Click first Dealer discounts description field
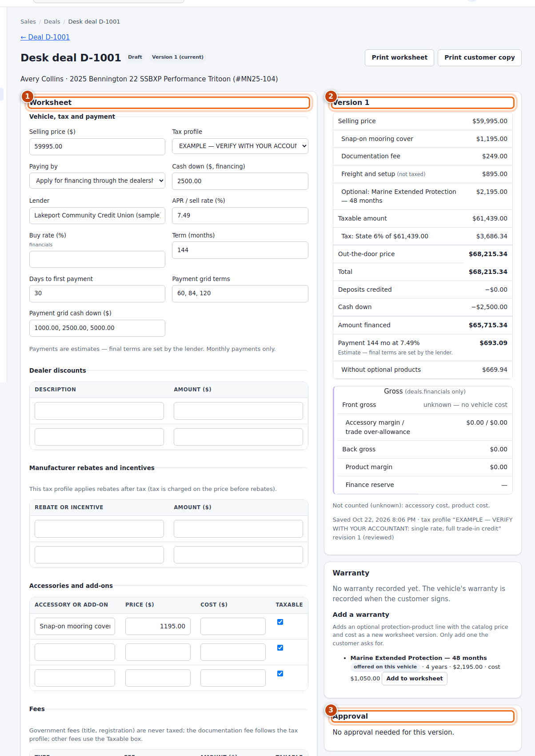The height and width of the screenshot is (756, 535). [99, 411]
